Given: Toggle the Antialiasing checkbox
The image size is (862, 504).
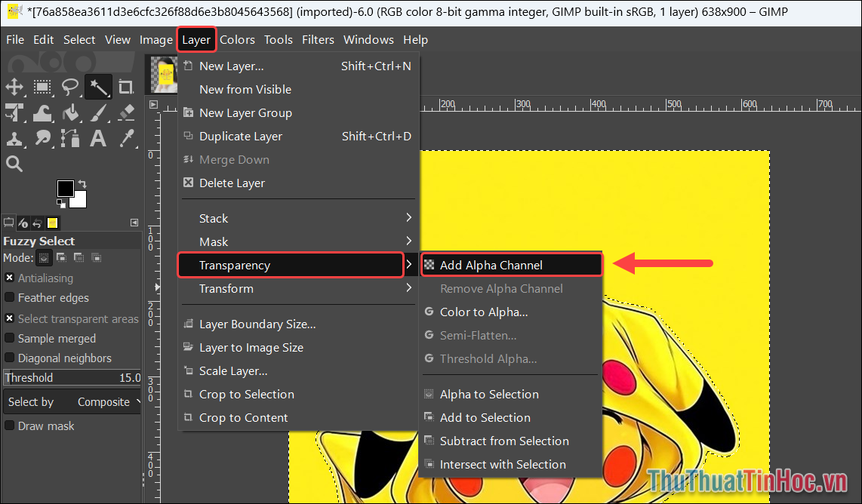Looking at the screenshot, I should pyautogui.click(x=9, y=278).
